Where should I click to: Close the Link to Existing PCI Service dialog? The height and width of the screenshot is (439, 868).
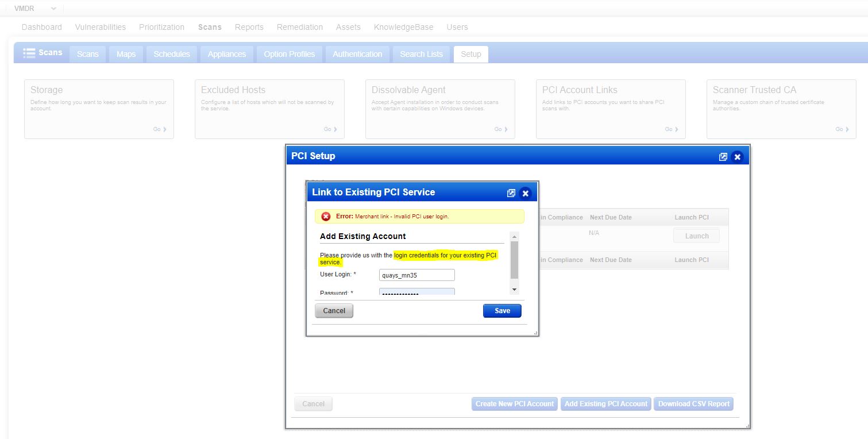(525, 193)
